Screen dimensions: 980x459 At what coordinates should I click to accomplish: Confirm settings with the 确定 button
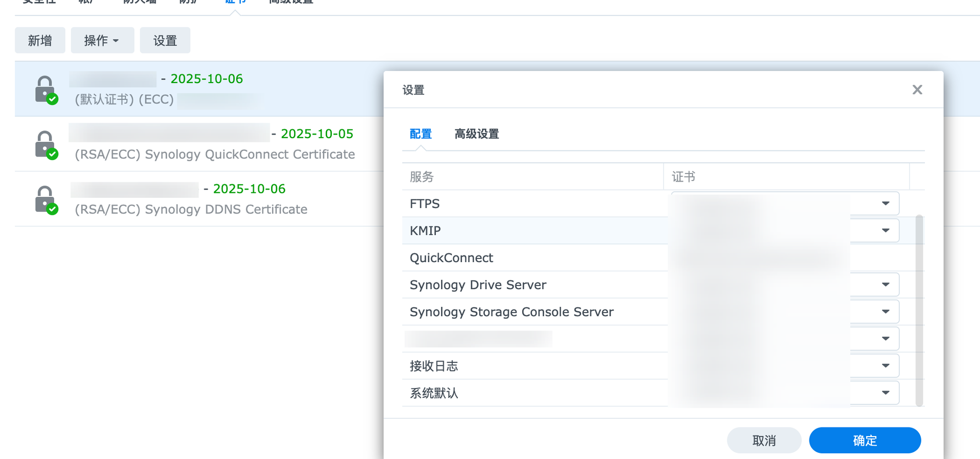[865, 440]
